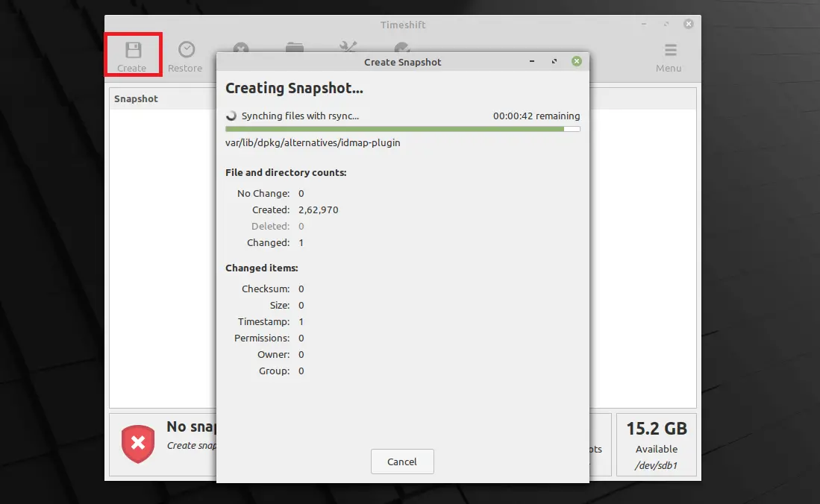Viewport: 820px width, 504px height.
Task: Click the Created count '2,62,970'
Action: click(319, 210)
